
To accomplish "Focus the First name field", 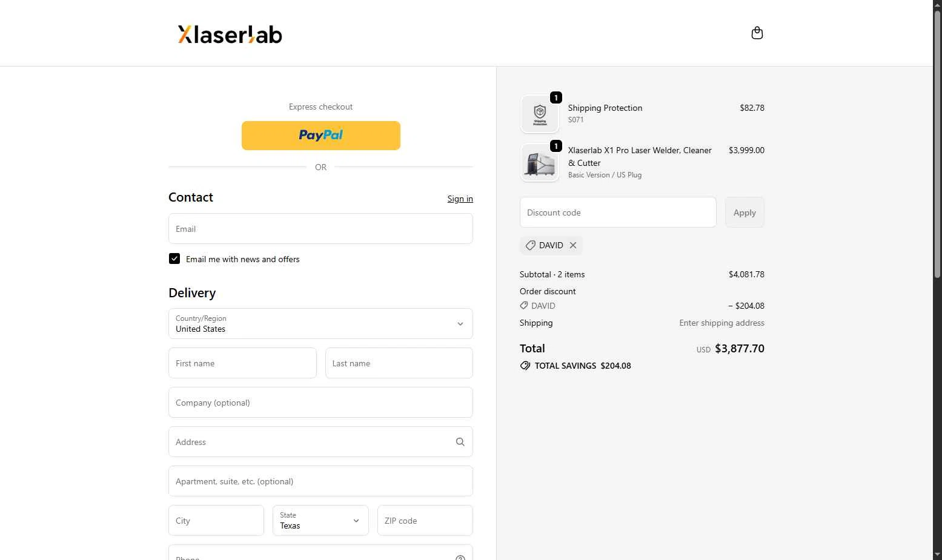I will 242,363.
